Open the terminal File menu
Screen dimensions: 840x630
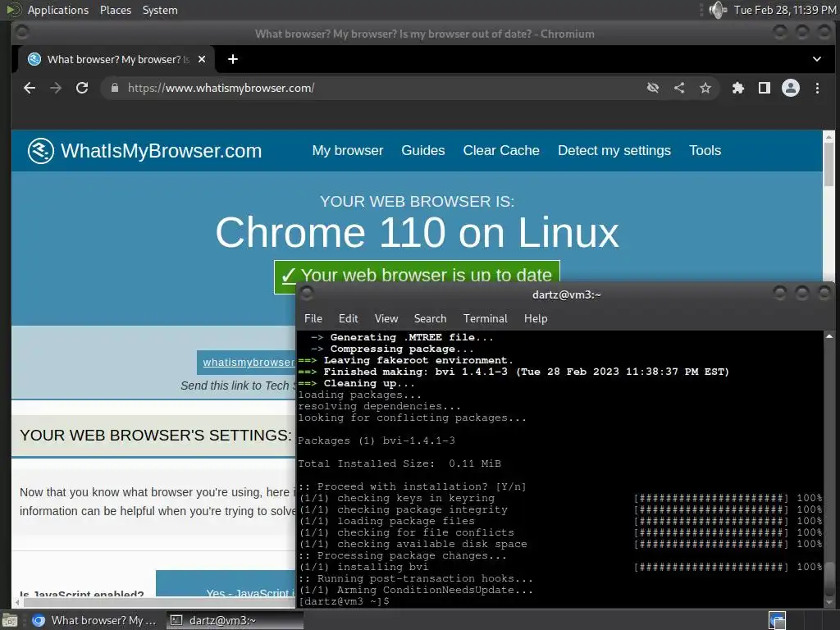(x=313, y=318)
